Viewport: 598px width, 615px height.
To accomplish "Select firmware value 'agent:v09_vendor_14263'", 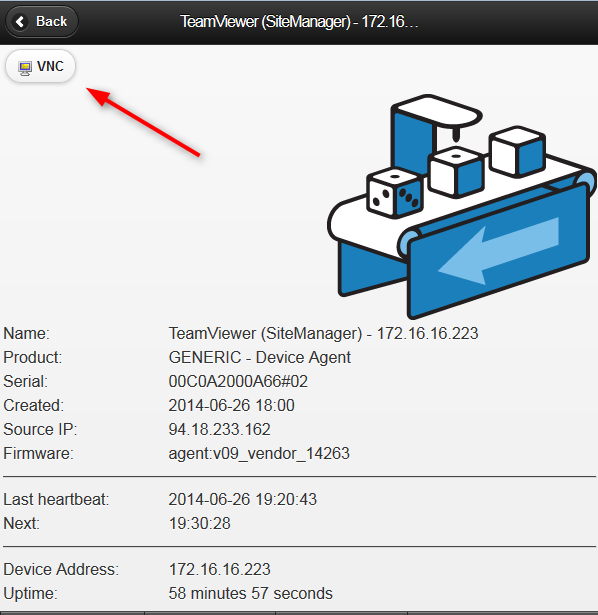I will pyautogui.click(x=259, y=453).
